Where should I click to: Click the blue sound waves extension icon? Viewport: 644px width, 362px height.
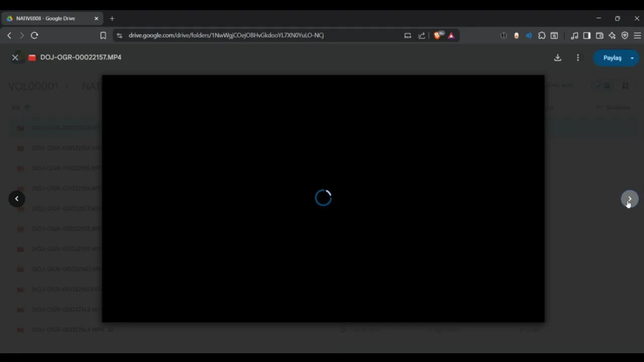coord(529,35)
